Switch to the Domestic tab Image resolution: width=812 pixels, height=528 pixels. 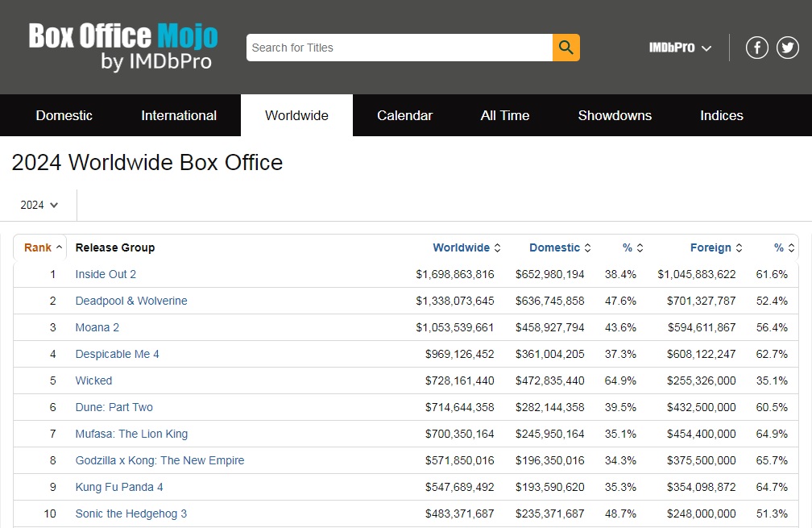pyautogui.click(x=64, y=115)
